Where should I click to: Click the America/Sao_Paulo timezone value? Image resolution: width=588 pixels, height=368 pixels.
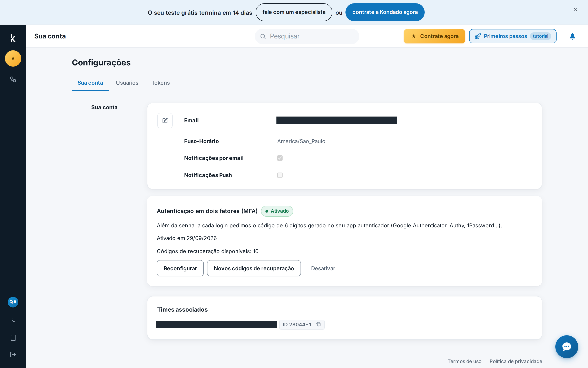point(301,141)
